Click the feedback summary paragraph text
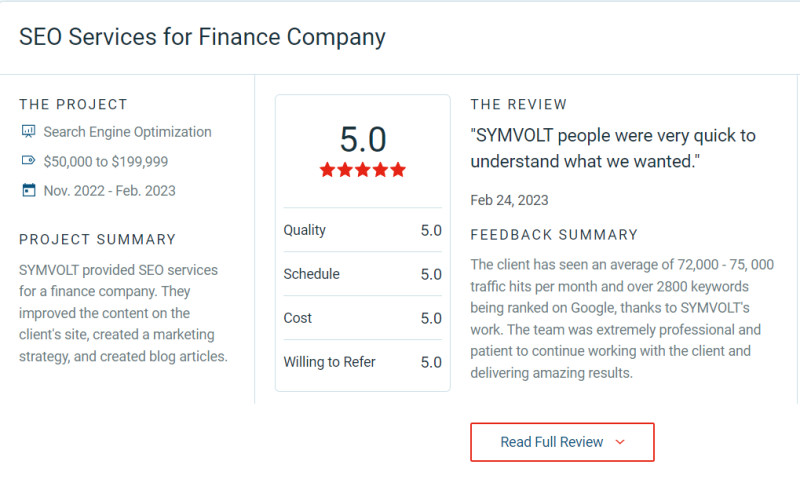The image size is (800, 480). coord(620,319)
